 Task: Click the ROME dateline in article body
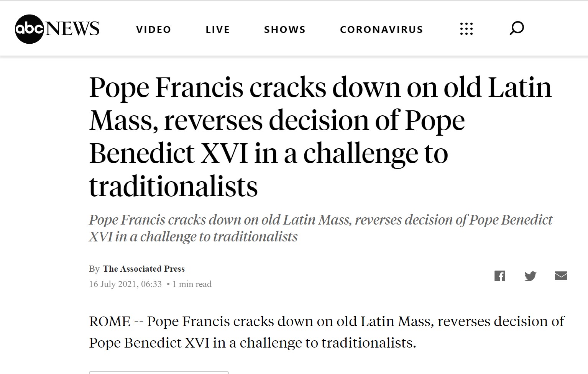[x=110, y=322]
